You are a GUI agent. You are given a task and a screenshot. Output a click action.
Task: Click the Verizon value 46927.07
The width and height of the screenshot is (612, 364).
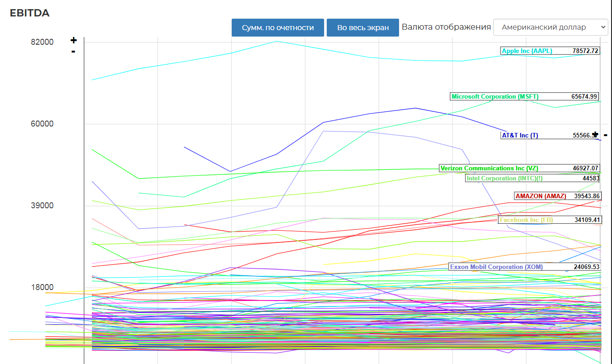[x=585, y=168]
